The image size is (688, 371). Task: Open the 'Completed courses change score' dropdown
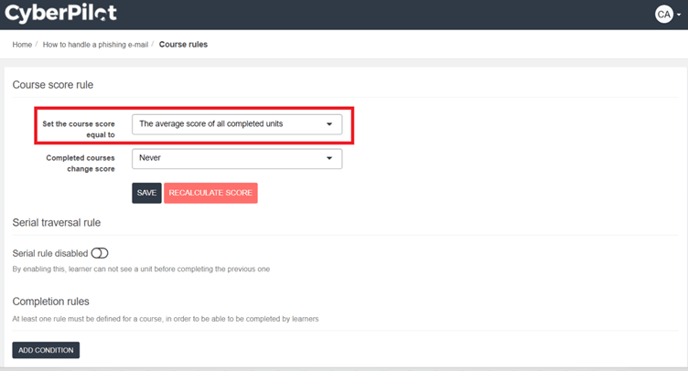[237, 158]
